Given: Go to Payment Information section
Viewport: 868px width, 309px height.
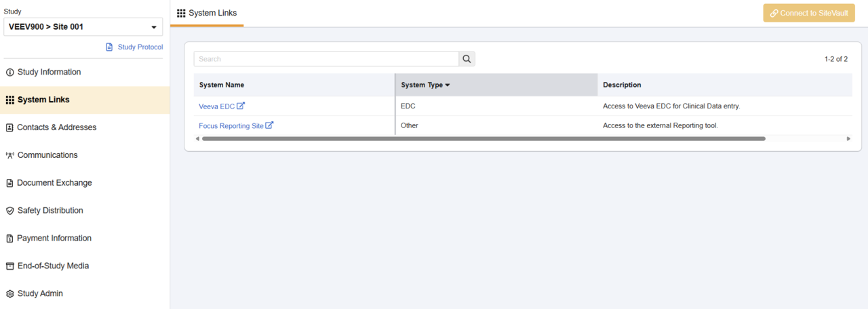Looking at the screenshot, I should tap(54, 239).
